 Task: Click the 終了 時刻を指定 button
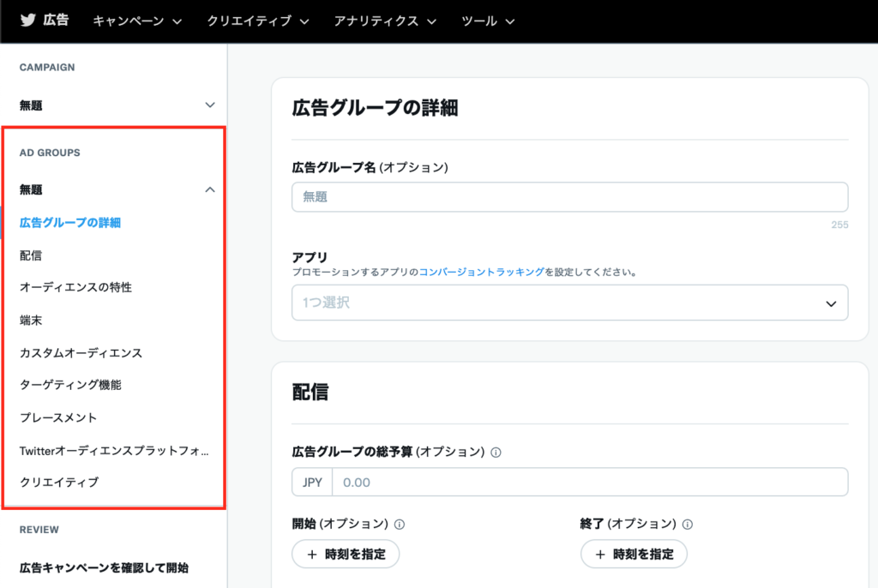coord(634,555)
